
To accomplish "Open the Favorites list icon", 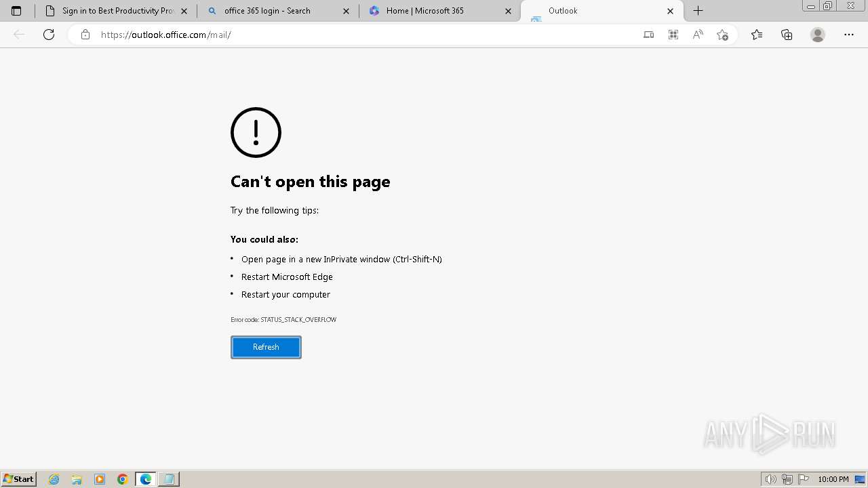I will [x=757, y=35].
